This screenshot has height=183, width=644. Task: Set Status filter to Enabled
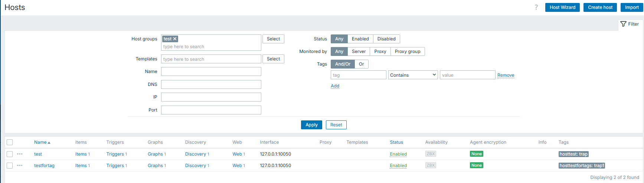click(360, 39)
